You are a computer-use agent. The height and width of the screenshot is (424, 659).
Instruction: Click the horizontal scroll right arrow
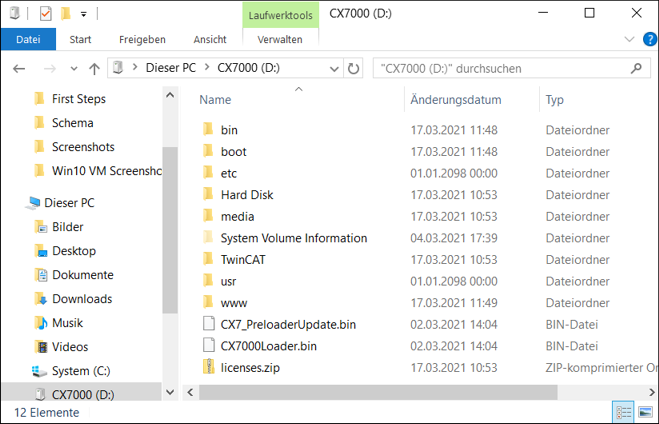pos(651,392)
